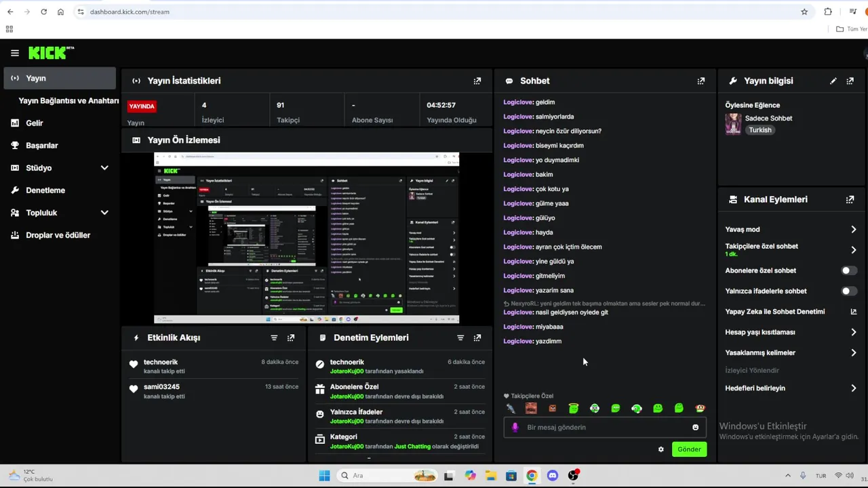Click the green Gönder button
Screen dimensions: 868x488
(x=689, y=449)
